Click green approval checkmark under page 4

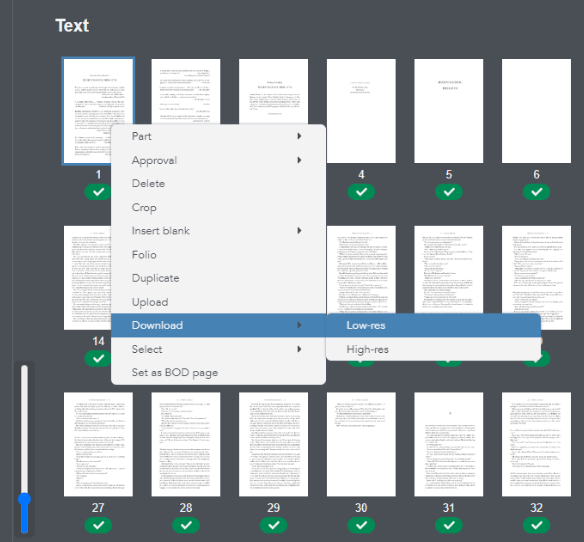pos(361,192)
